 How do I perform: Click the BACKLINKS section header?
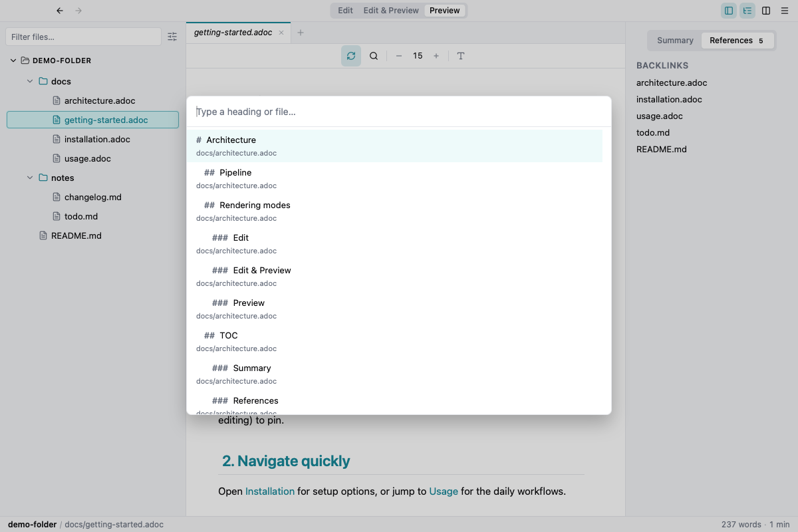pyautogui.click(x=662, y=66)
